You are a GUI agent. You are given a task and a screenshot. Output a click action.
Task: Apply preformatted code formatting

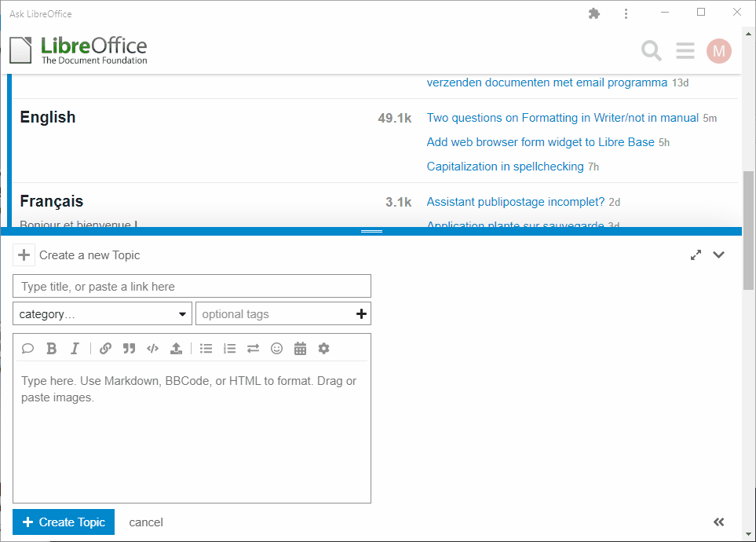coord(152,349)
